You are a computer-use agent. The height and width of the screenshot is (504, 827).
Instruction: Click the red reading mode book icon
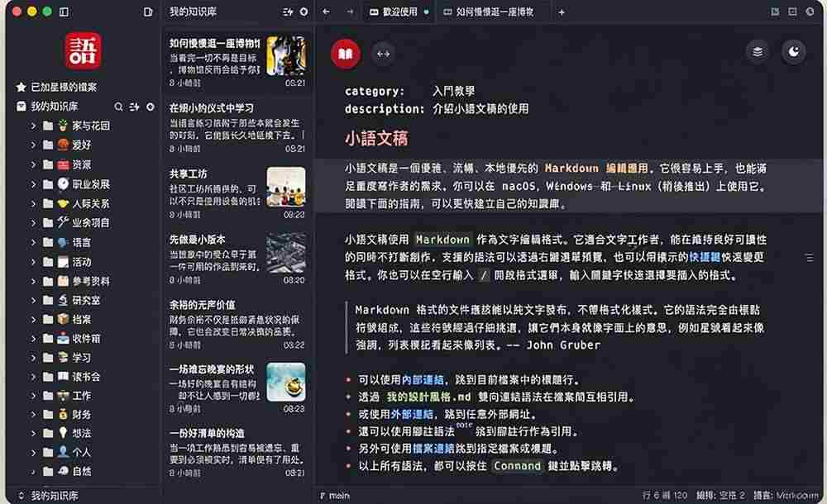tap(346, 54)
